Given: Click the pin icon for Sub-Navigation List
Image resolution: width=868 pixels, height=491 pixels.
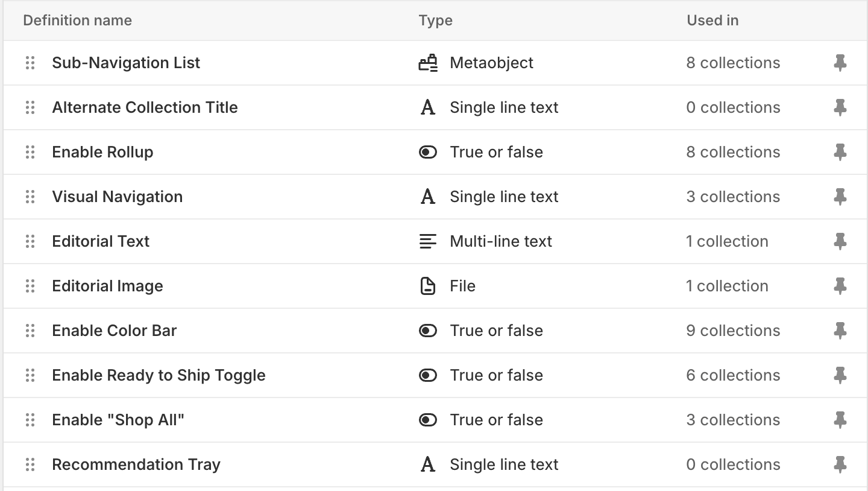Looking at the screenshot, I should (840, 63).
